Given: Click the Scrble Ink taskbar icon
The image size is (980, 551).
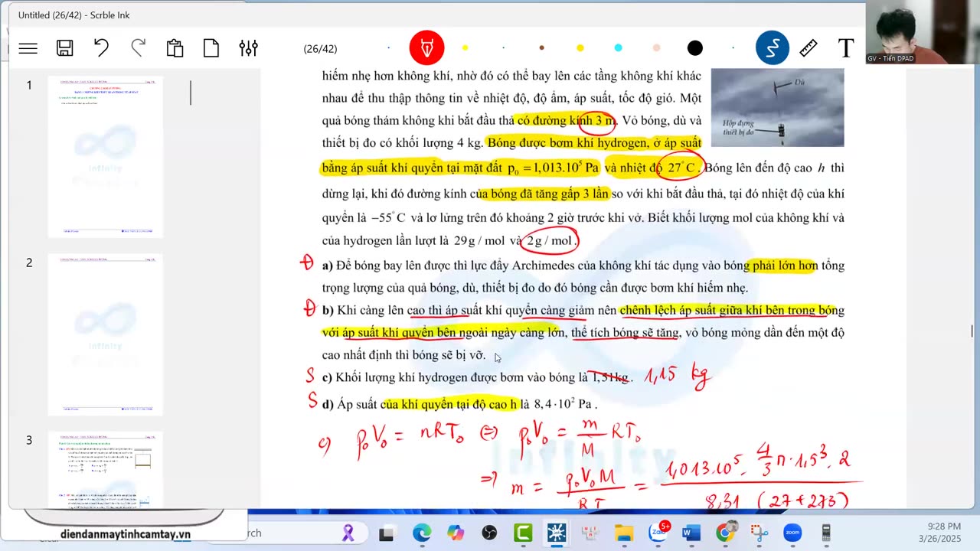Looking at the screenshot, I should tap(557, 533).
